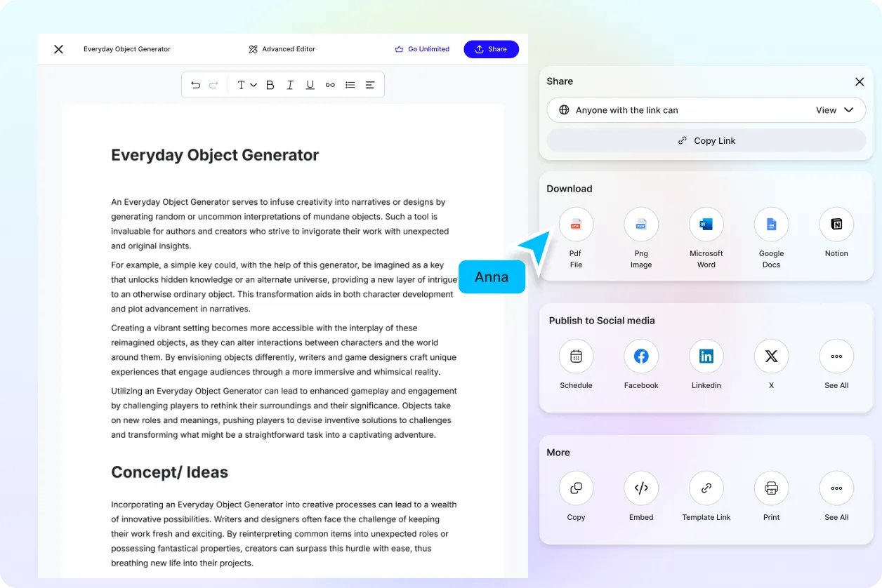This screenshot has height=588, width=882.
Task: Publish the document to Facebook
Action: coord(641,356)
